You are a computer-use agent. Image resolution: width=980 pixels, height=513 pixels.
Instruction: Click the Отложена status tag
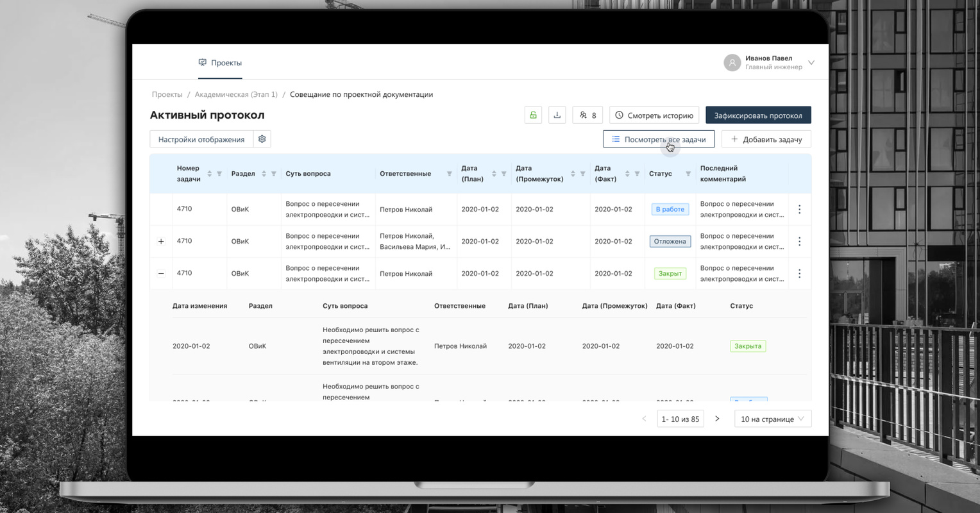click(670, 241)
